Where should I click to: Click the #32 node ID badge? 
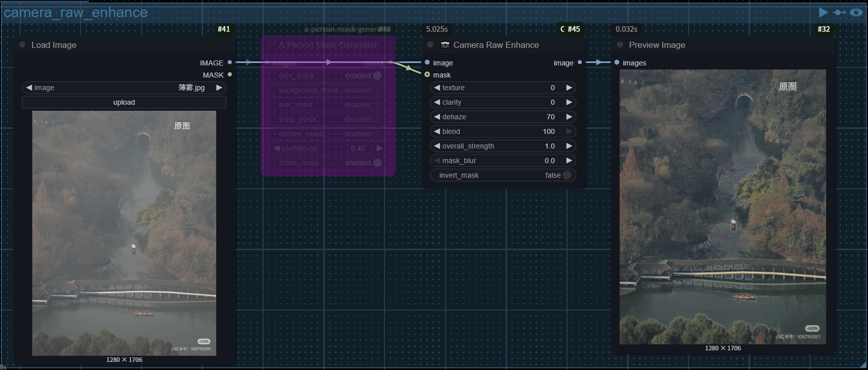(824, 29)
